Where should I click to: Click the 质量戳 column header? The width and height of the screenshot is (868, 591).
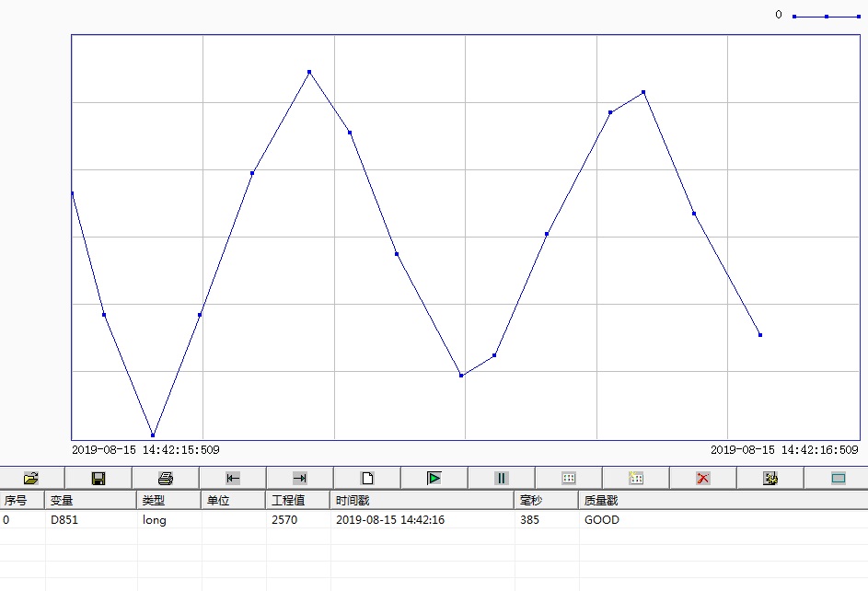600,501
